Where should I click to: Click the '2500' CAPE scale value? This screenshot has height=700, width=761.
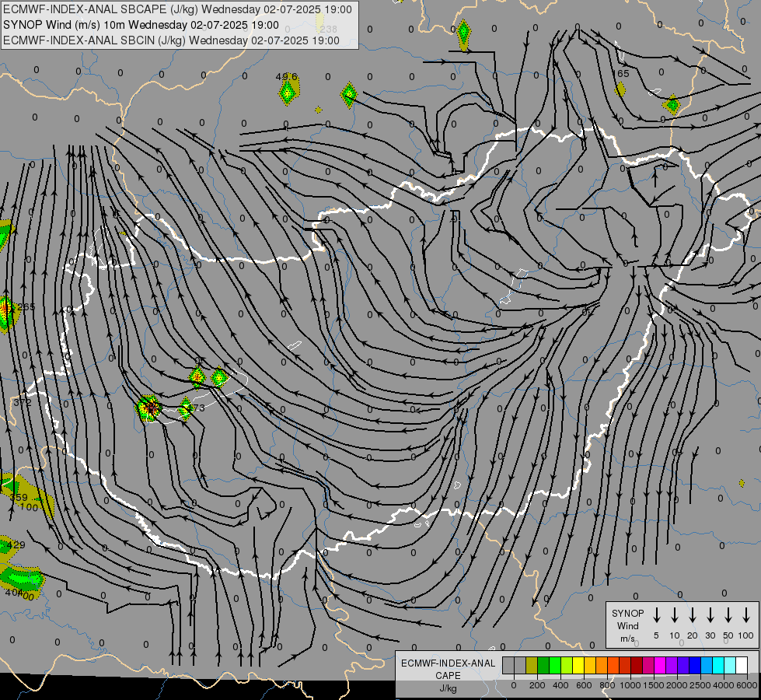click(x=700, y=685)
